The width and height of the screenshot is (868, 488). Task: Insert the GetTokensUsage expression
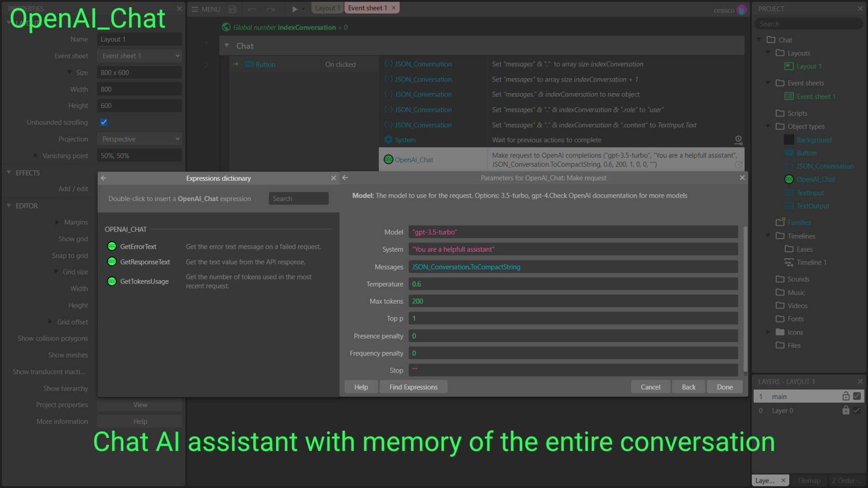(144, 281)
